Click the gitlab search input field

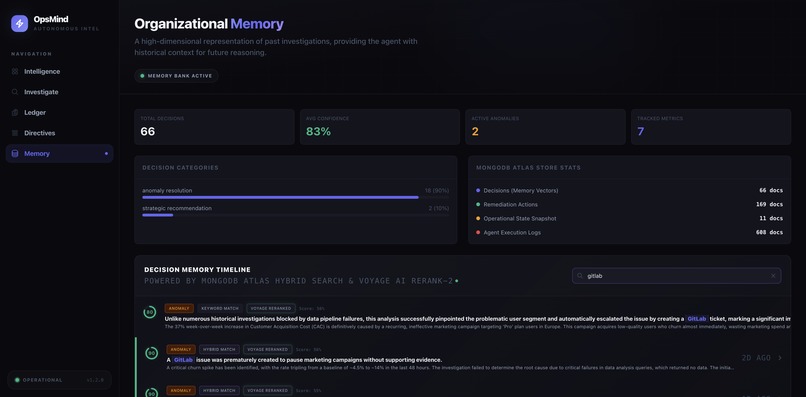click(676, 276)
